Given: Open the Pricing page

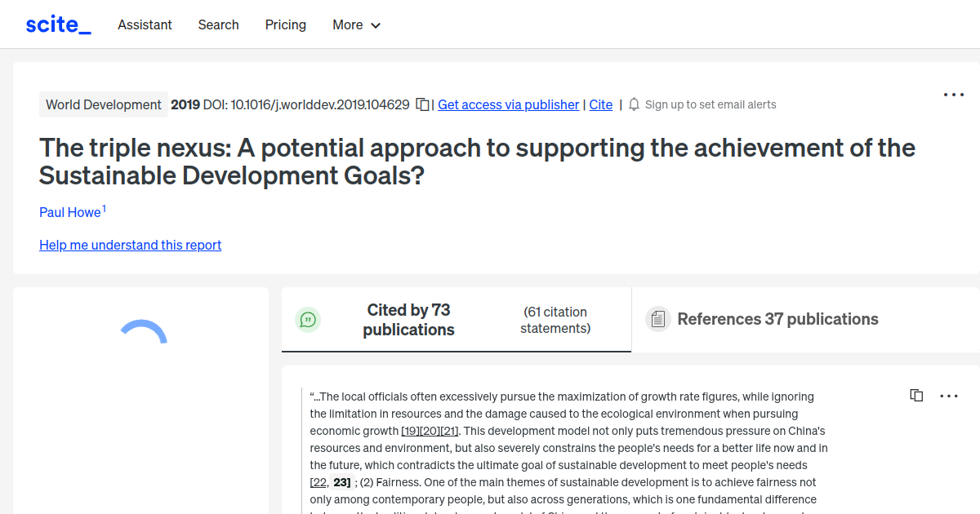Looking at the screenshot, I should [285, 24].
